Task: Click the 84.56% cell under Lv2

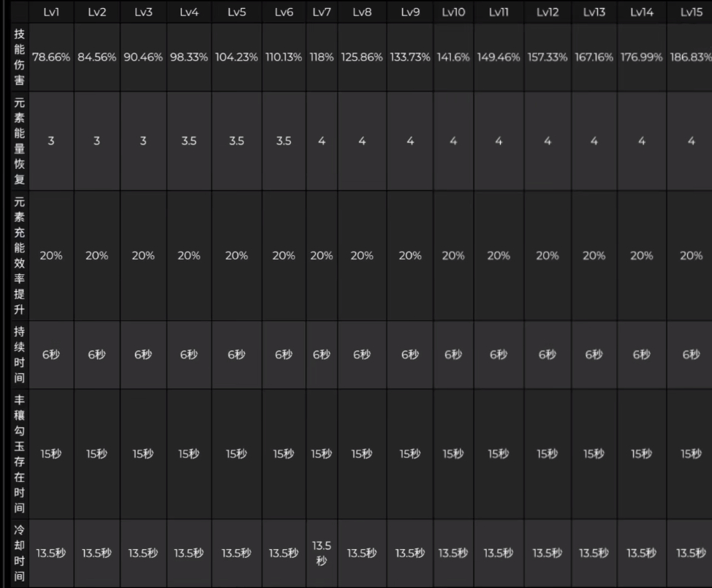Action: pyautogui.click(x=96, y=57)
